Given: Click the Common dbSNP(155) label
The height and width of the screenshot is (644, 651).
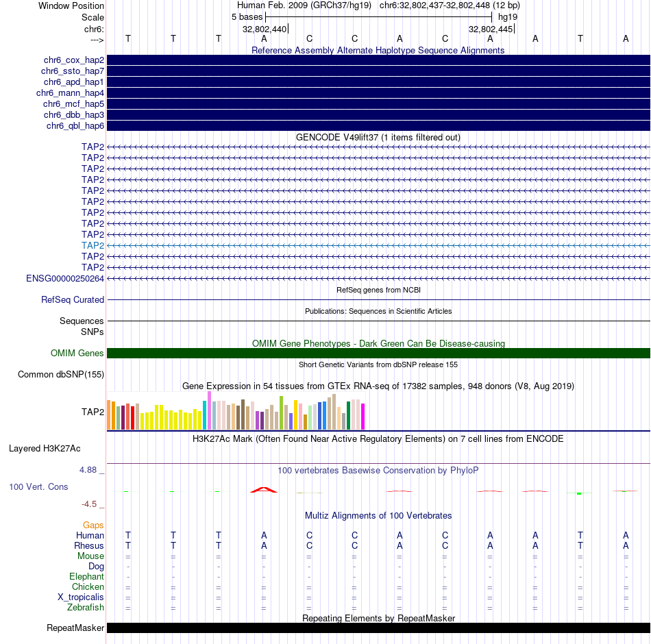Looking at the screenshot, I should [x=61, y=375].
